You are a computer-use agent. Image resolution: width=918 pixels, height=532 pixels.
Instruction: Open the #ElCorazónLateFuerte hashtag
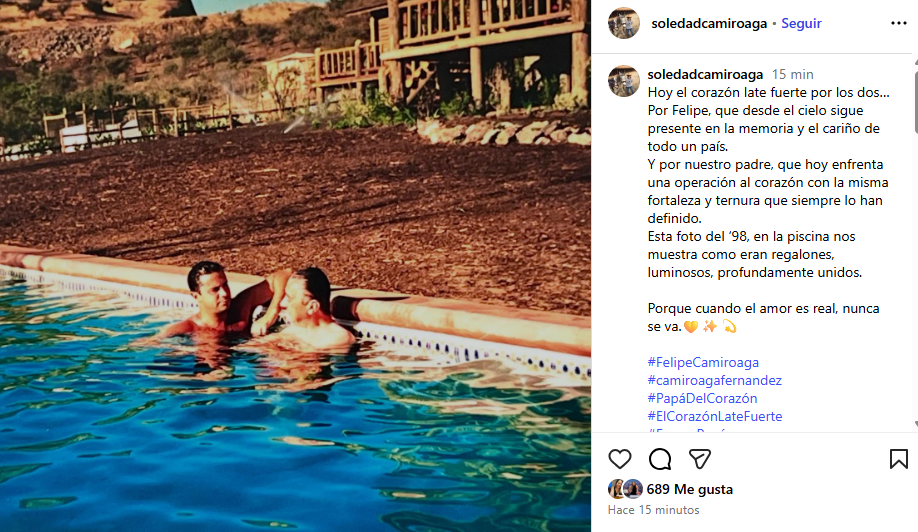point(714,416)
